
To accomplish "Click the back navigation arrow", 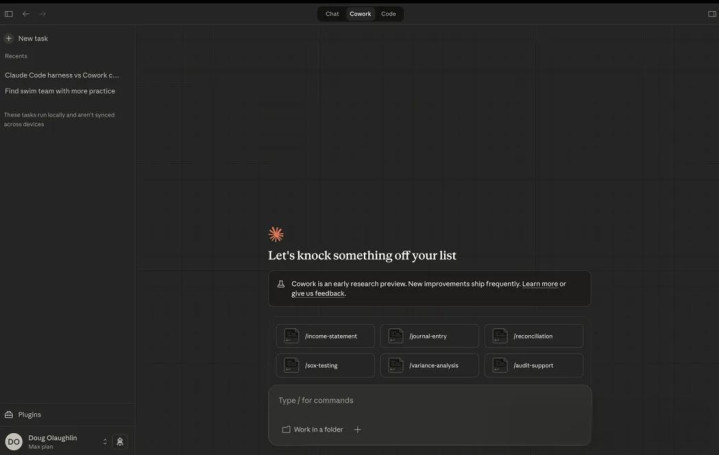I will pyautogui.click(x=26, y=14).
